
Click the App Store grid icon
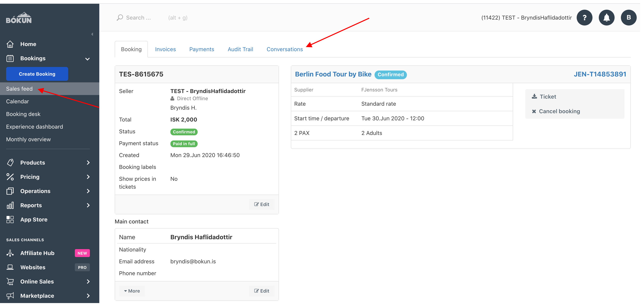coord(10,220)
